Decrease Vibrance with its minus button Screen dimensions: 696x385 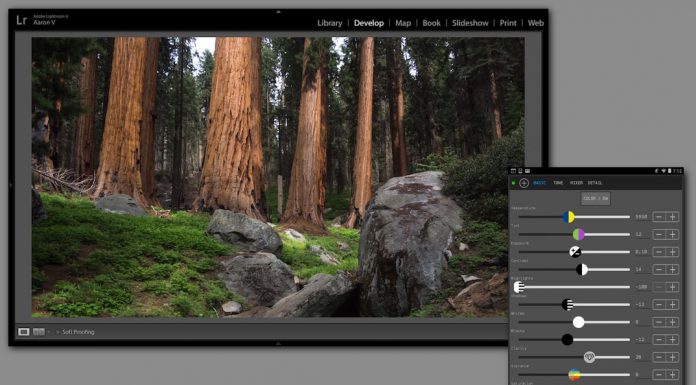(659, 375)
